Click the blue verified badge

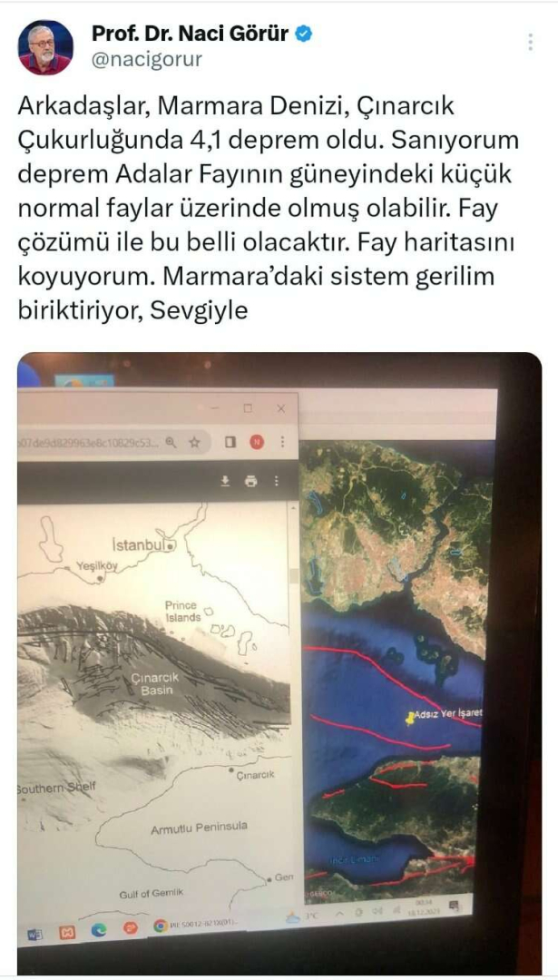[x=304, y=34]
